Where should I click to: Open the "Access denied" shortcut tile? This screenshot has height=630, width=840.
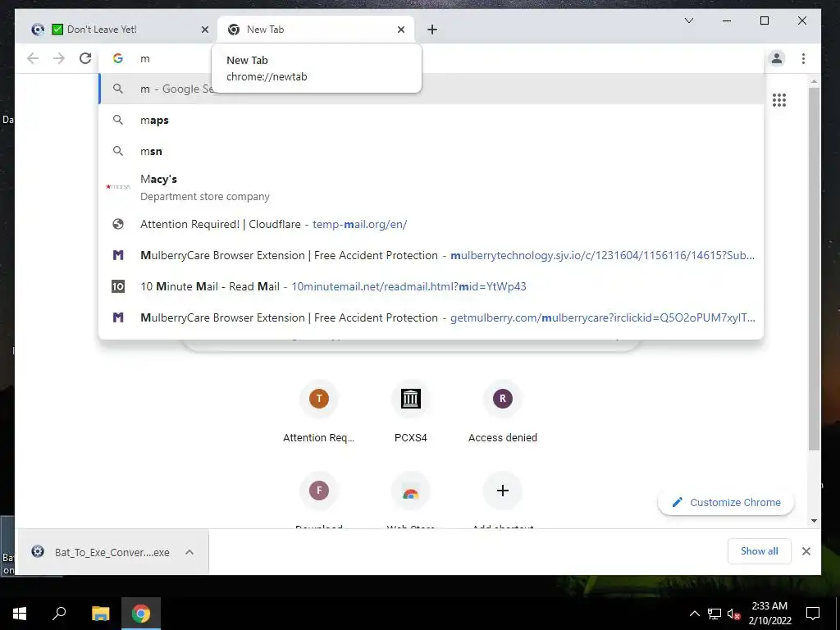(x=503, y=411)
